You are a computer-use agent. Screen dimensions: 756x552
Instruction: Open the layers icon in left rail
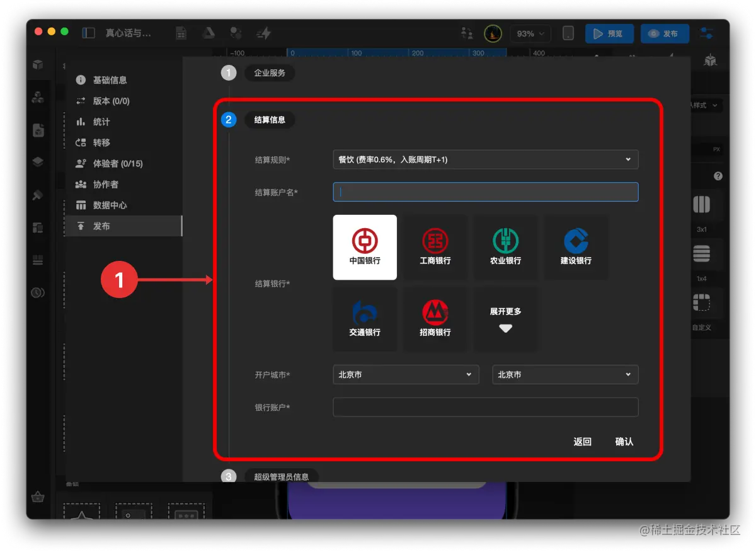point(38,162)
